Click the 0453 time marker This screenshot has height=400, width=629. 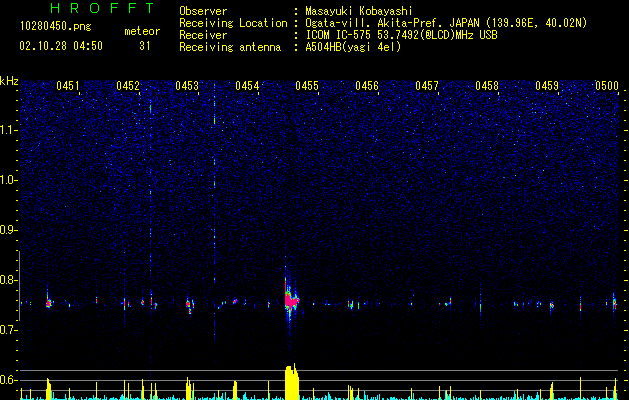tap(187, 85)
